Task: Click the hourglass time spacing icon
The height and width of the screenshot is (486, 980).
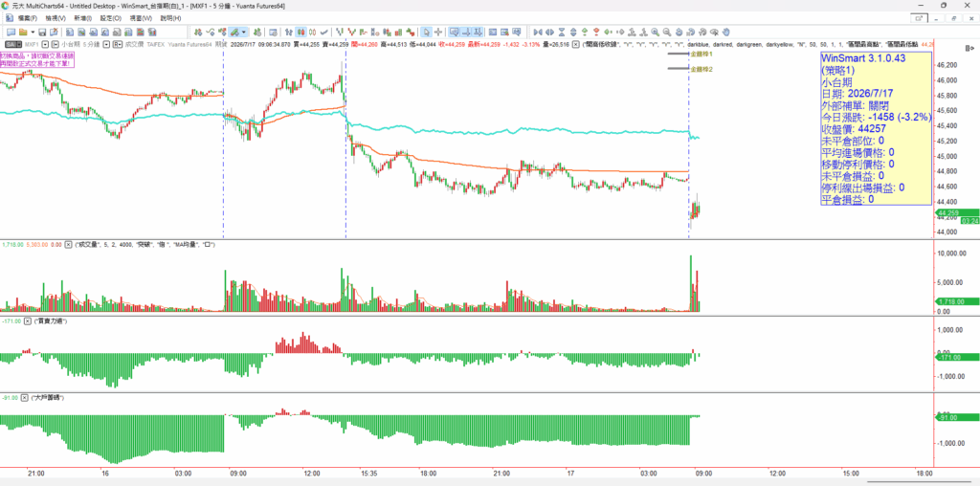Action: (562, 32)
